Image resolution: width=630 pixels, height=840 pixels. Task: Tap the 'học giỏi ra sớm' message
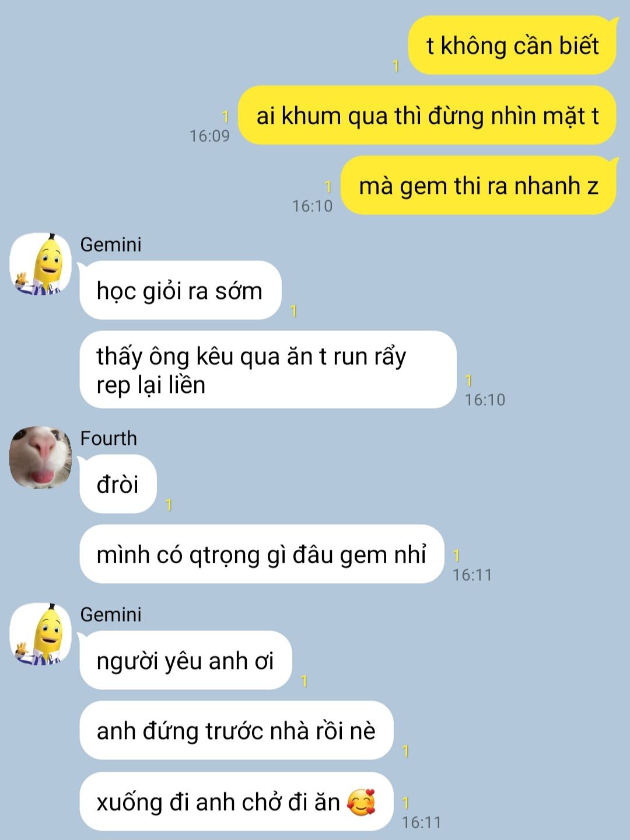[180, 291]
